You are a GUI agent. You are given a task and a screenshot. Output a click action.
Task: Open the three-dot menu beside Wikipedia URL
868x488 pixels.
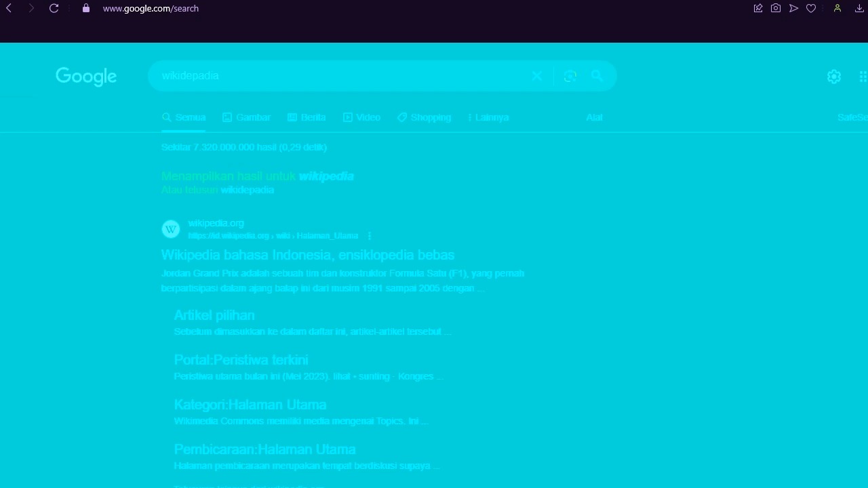[370, 236]
